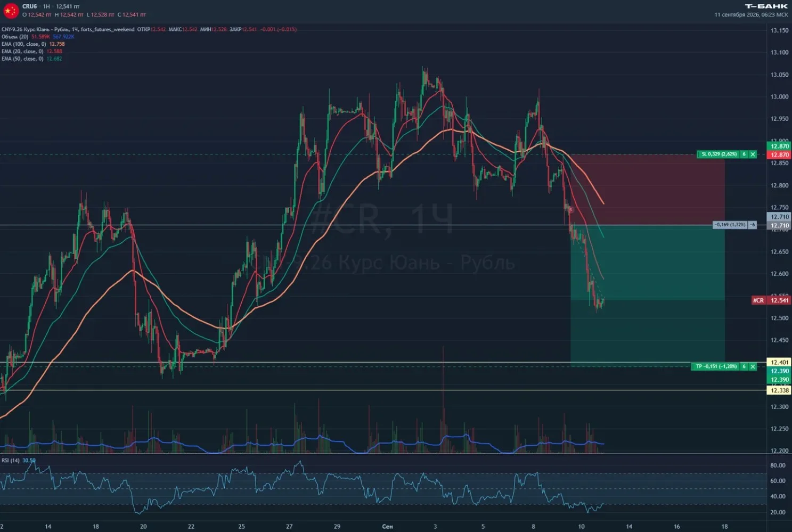Click the −6 position size tag
The width and height of the screenshot is (792, 532).
click(753, 225)
